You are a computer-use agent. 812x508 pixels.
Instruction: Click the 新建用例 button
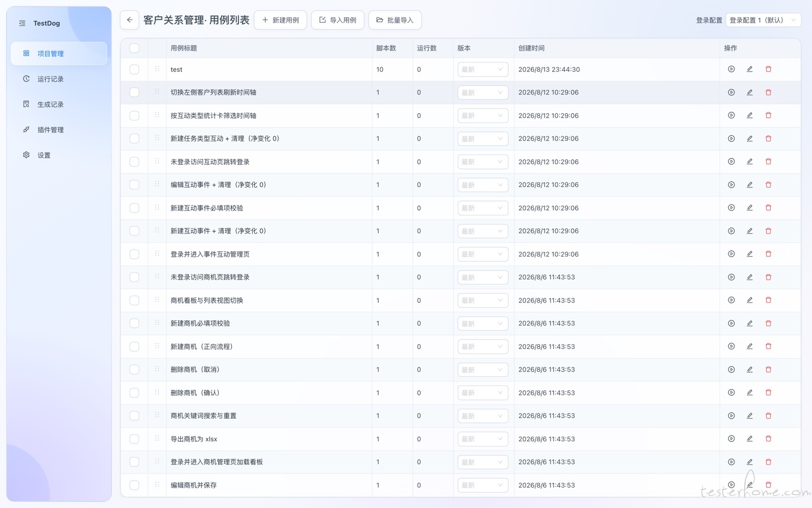pyautogui.click(x=281, y=20)
